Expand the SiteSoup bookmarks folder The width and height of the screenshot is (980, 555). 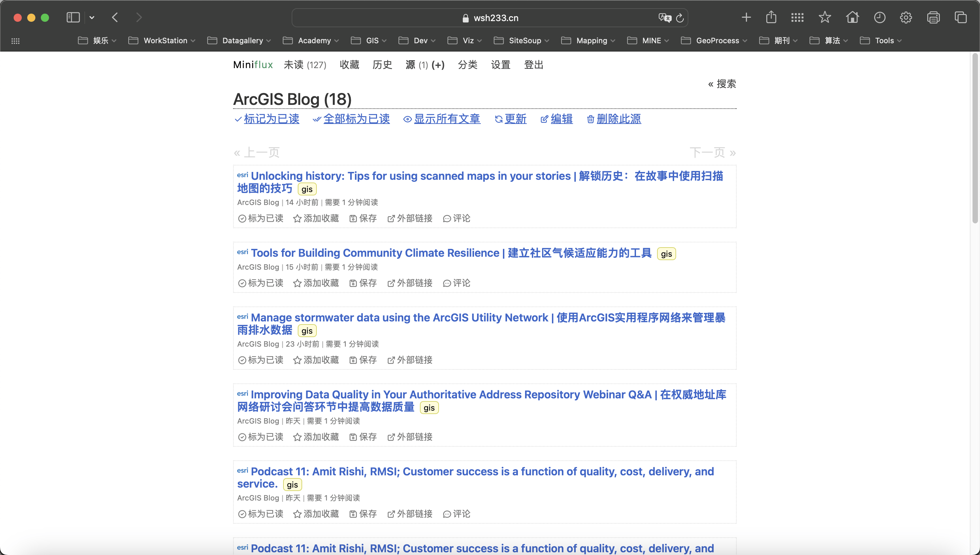pyautogui.click(x=521, y=41)
